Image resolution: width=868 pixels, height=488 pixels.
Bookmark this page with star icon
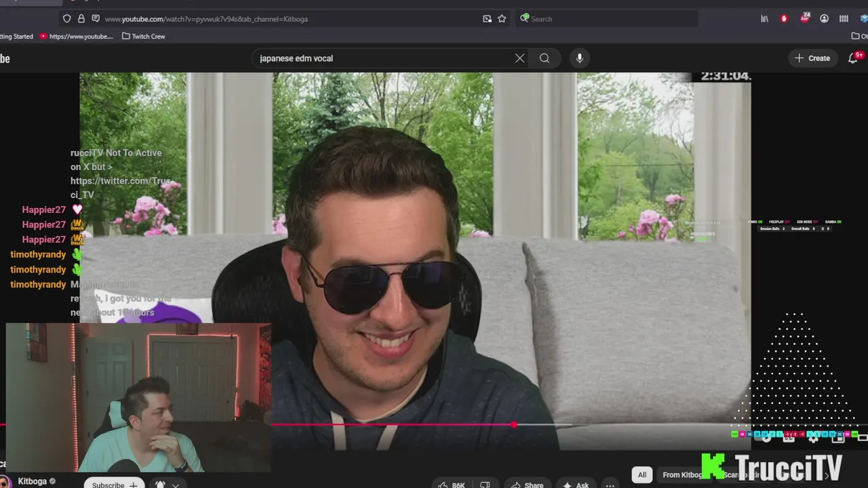pyautogui.click(x=502, y=19)
